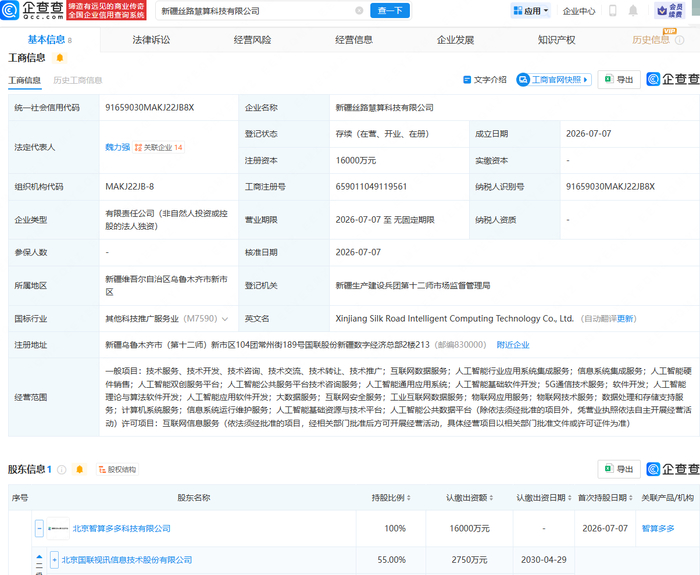The height and width of the screenshot is (575, 700).
Task: Click 北京智算多多 company logo thumbnail
Action: click(58, 529)
